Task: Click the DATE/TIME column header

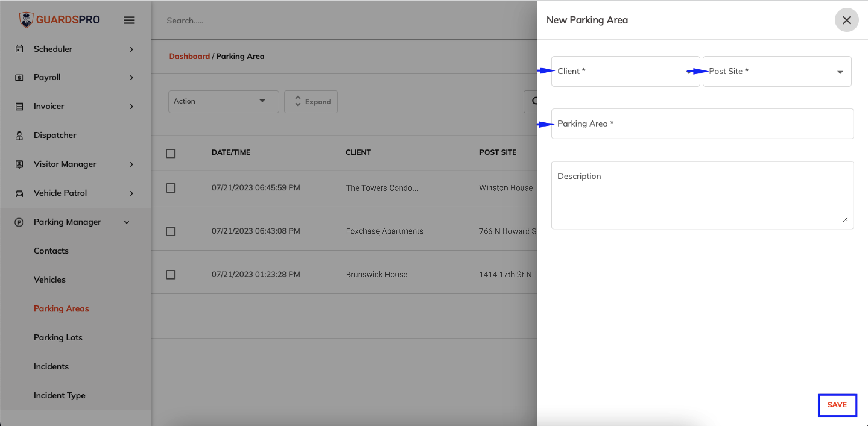Action: [x=231, y=152]
